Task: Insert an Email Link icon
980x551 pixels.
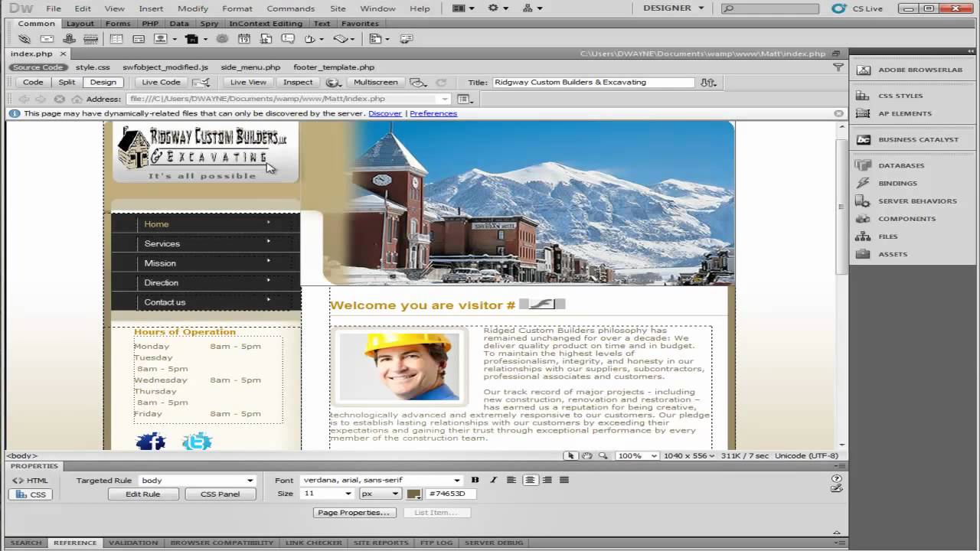Action: pyautogui.click(x=47, y=38)
